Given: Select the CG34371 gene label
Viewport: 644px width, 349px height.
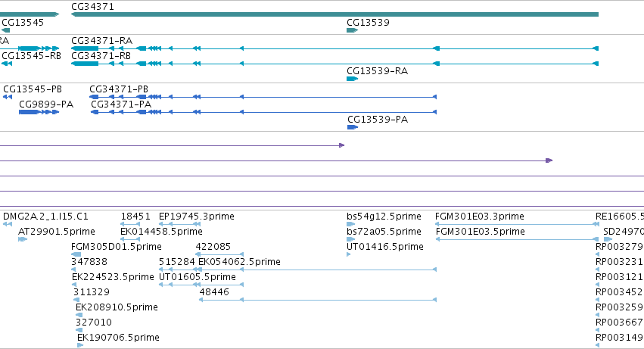Looking at the screenshot, I should [92, 7].
